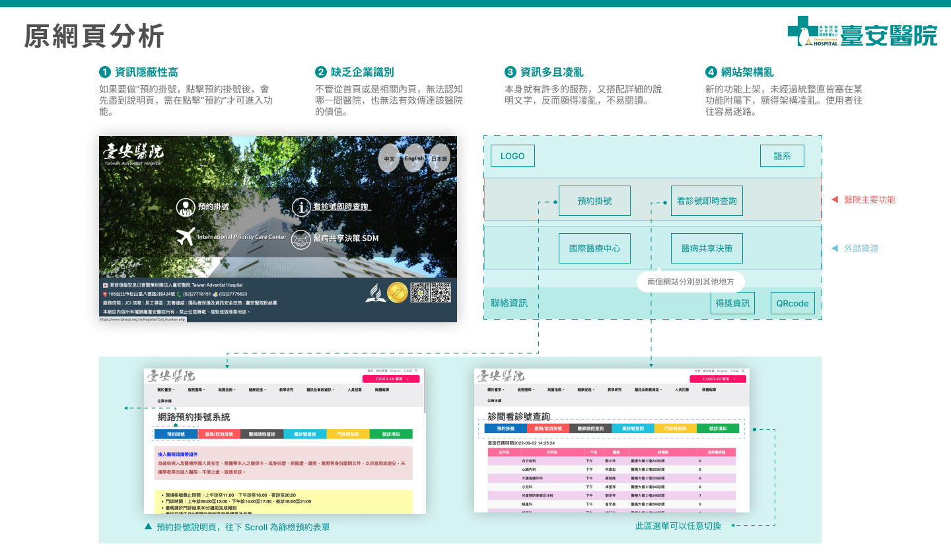Click the 醫病共享決策 box in the wireframe
This screenshot has height=560, width=951.
[707, 248]
